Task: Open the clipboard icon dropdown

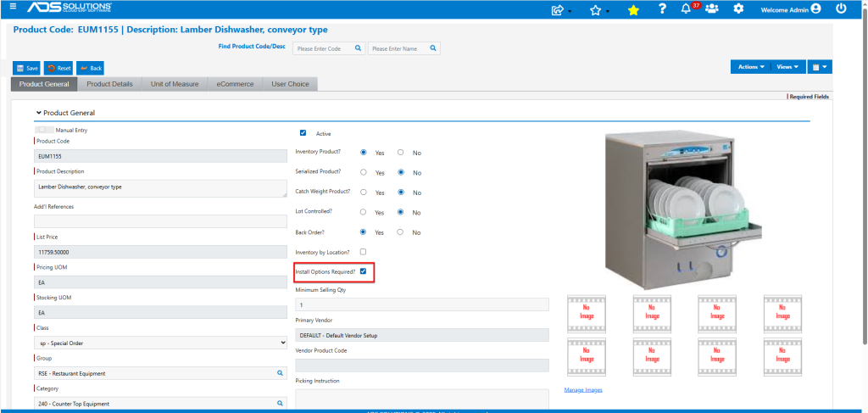Action: click(x=820, y=66)
